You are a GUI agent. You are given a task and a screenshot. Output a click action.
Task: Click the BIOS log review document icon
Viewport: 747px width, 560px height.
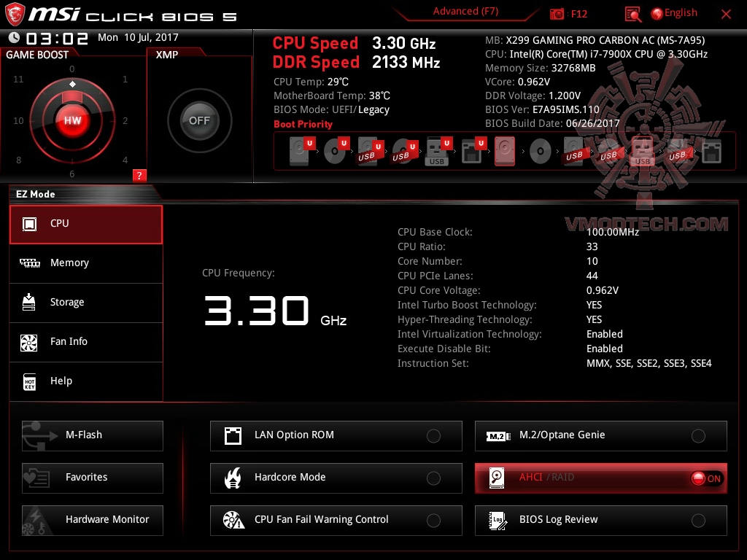pyautogui.click(x=498, y=521)
